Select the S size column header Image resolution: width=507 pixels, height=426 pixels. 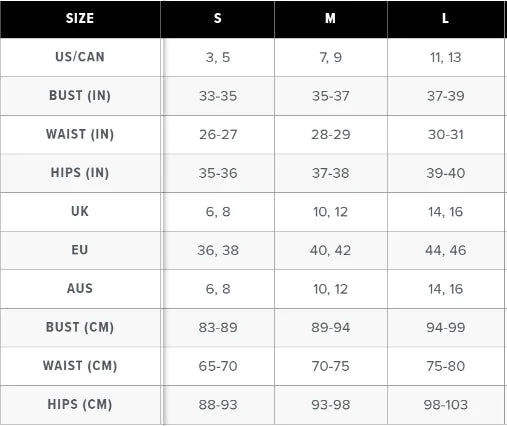(x=218, y=18)
